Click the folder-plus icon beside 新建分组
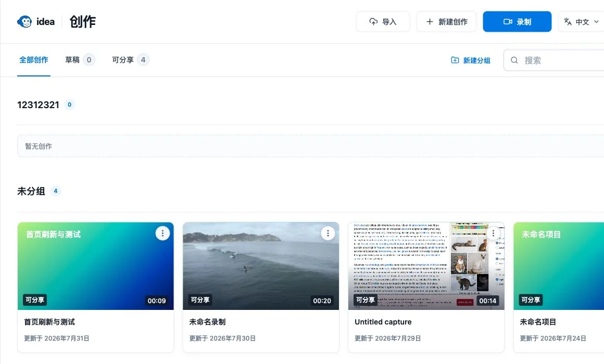 tap(455, 60)
